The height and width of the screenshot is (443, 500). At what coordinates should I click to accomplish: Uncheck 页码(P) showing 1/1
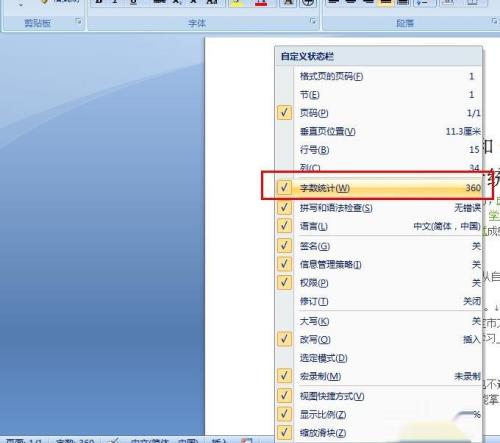[x=379, y=113]
